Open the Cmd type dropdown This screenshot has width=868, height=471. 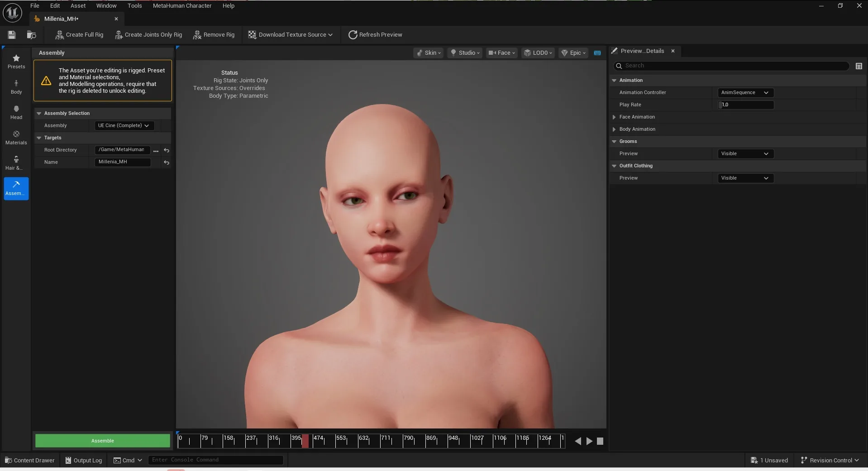click(x=128, y=460)
